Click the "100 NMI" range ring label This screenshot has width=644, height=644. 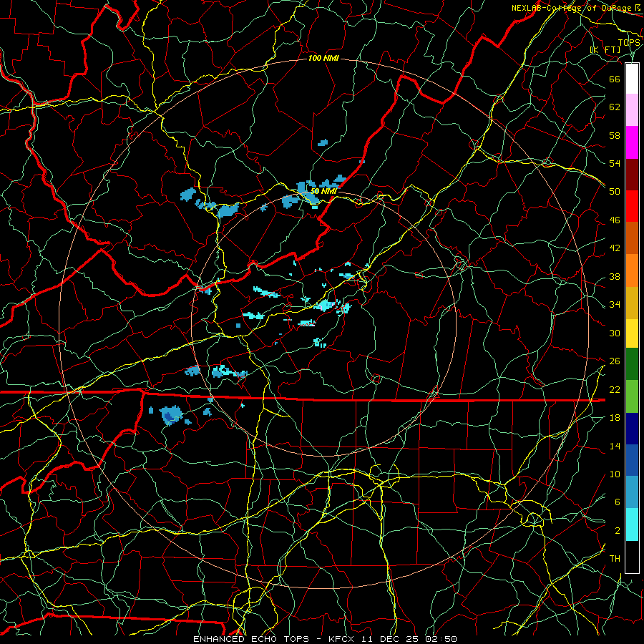tap(323, 59)
